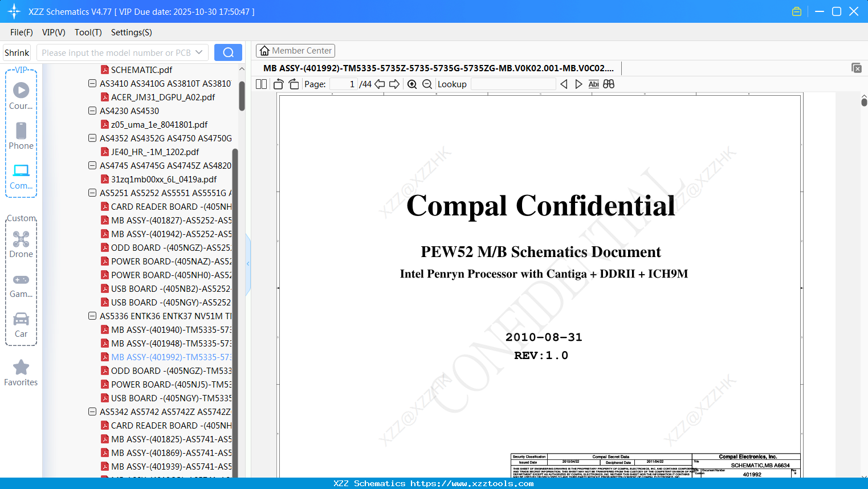This screenshot has width=868, height=489.
Task: Open the Settings(S) menu
Action: 132,32
